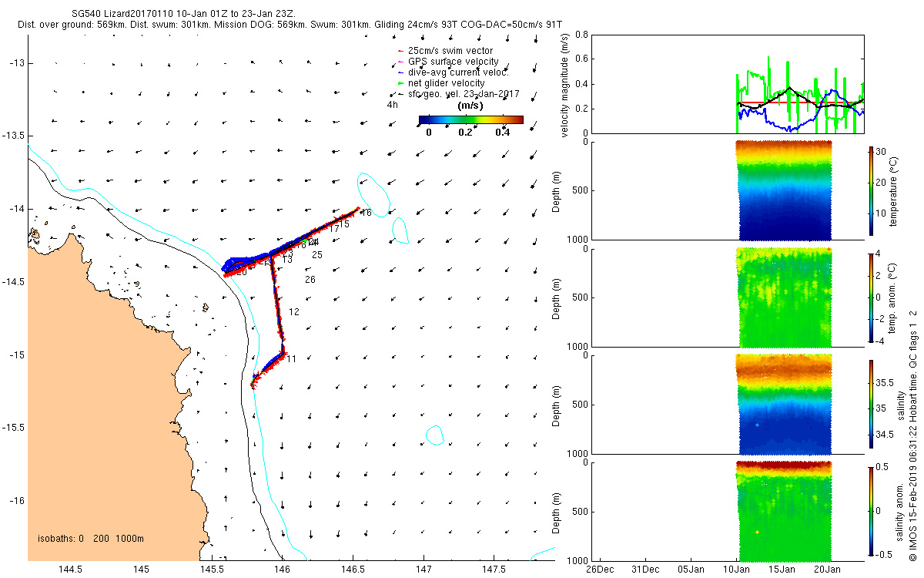Screen dimensions: 924x578
Task: Click the salinity depth section panel
Action: 723,404
